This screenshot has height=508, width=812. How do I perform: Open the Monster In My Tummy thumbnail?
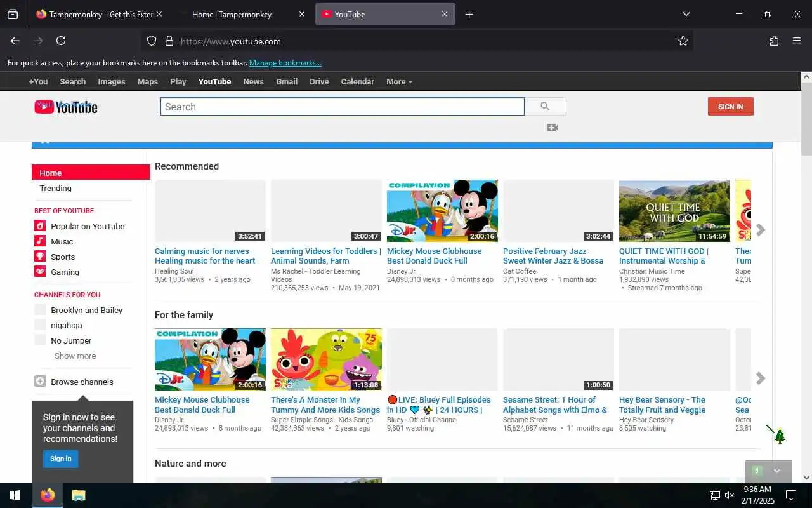coord(326,359)
